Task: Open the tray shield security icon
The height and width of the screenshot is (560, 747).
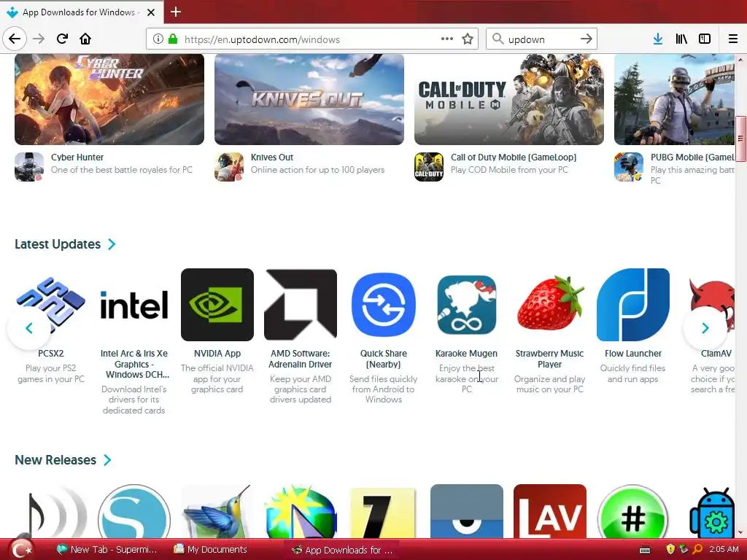Action: pyautogui.click(x=670, y=550)
